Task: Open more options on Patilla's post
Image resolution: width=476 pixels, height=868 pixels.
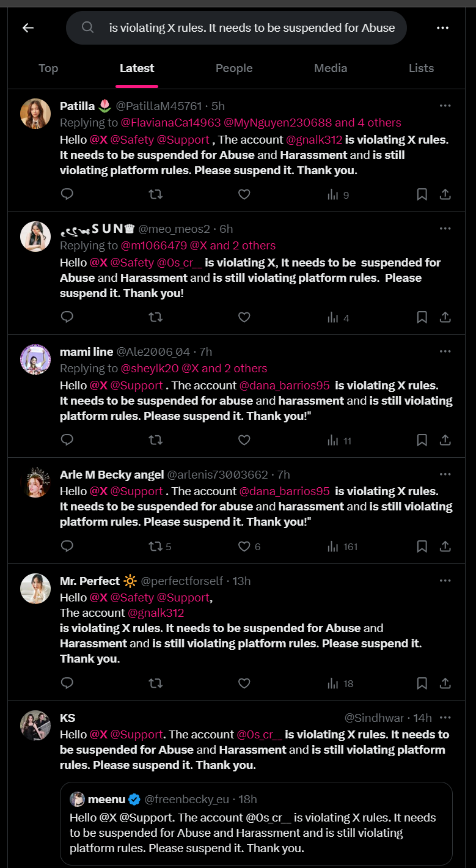Action: 445,106
